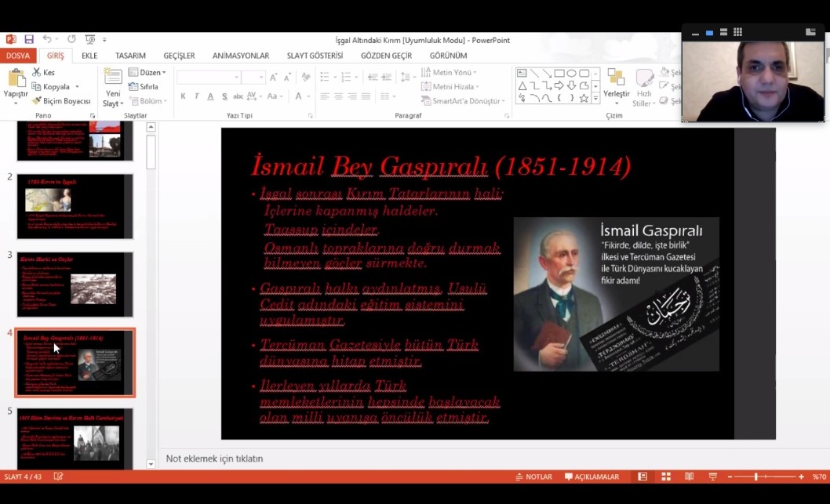
Task: Switch to ANİMASYONLAR tab
Action: click(241, 56)
